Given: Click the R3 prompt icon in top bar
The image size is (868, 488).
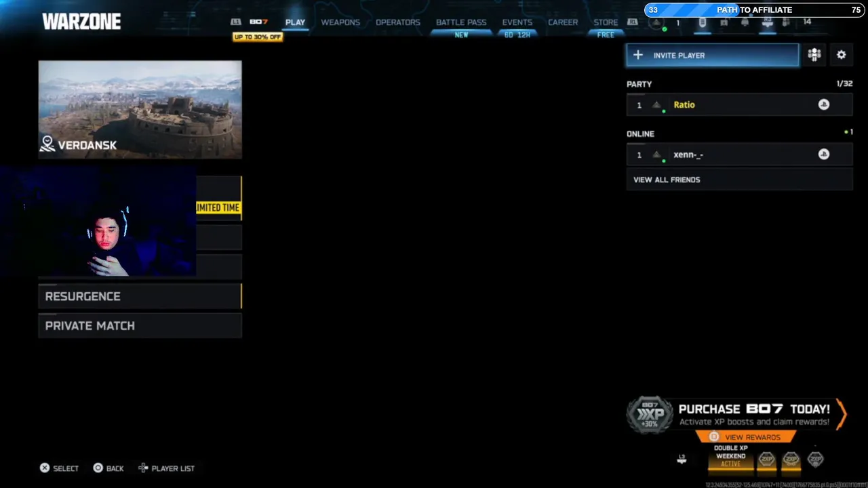Looking at the screenshot, I should (767, 22).
